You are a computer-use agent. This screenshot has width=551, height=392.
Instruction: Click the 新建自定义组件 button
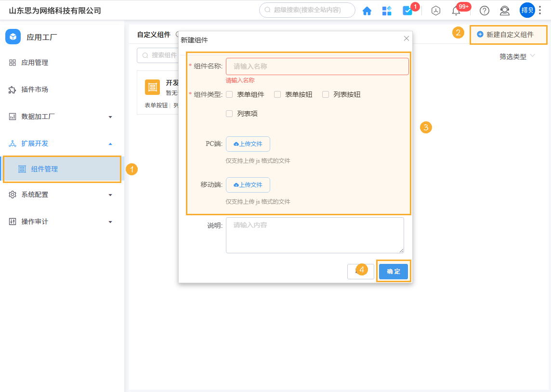click(x=508, y=34)
